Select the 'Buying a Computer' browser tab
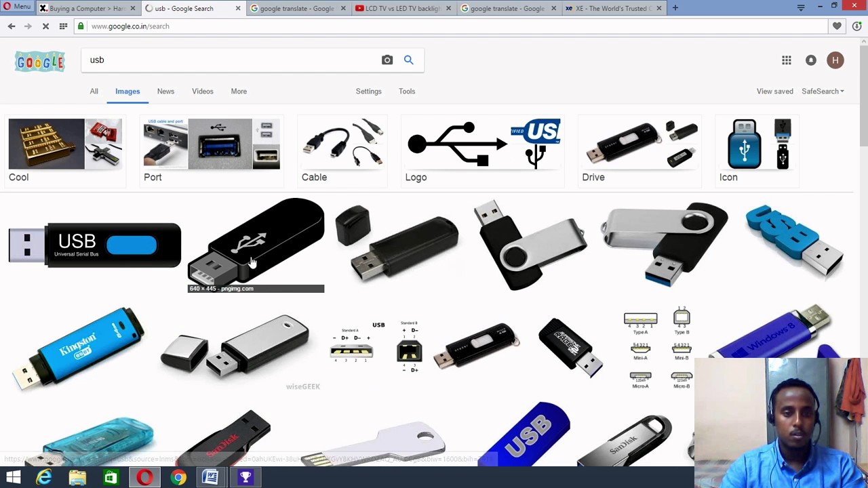Viewport: 868px width, 488px height. 87,8
